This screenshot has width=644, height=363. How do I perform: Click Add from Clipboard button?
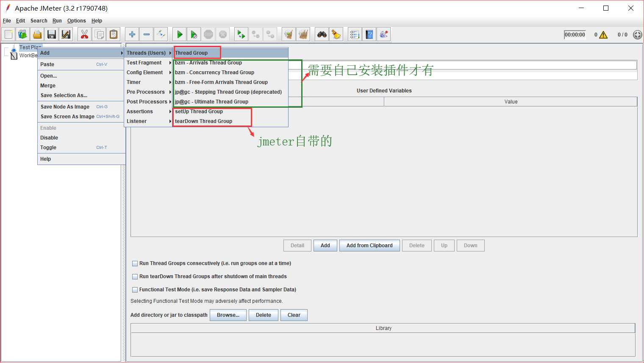coord(369,246)
